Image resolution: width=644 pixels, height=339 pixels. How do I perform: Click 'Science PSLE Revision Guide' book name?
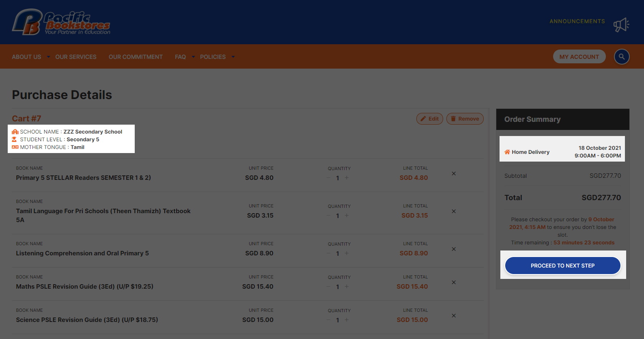pos(87,320)
